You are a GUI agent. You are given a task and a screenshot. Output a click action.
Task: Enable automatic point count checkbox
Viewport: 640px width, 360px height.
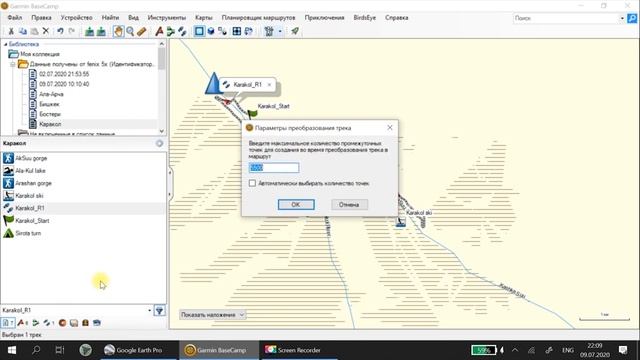click(x=252, y=183)
